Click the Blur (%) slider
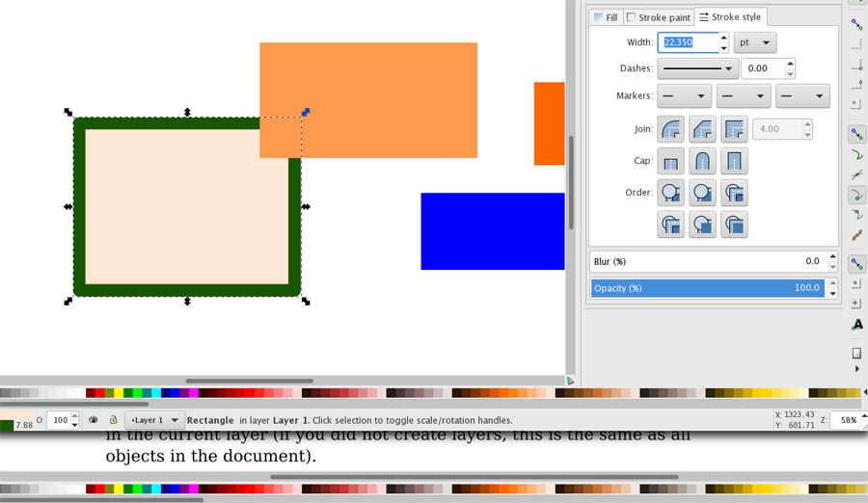Viewport: 868px width, 503px height. pos(708,262)
